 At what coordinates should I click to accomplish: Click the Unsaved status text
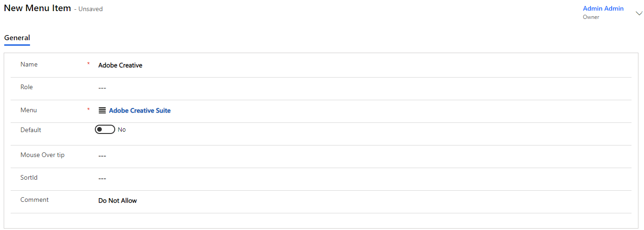click(90, 9)
